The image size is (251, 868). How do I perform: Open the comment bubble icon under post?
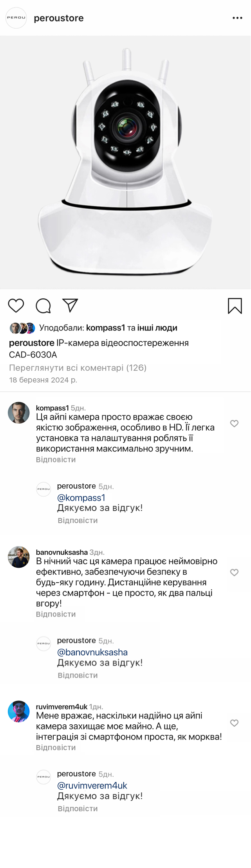[43, 306]
